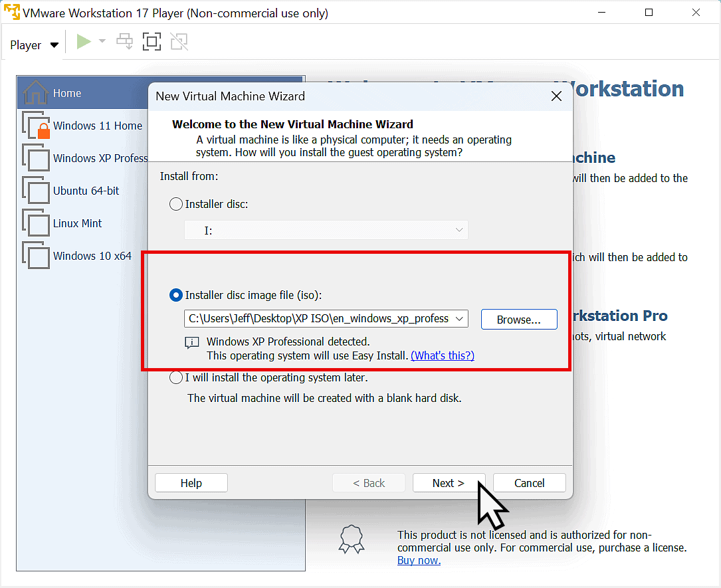
Task: Click the Browse button for the ISO
Action: tap(519, 319)
